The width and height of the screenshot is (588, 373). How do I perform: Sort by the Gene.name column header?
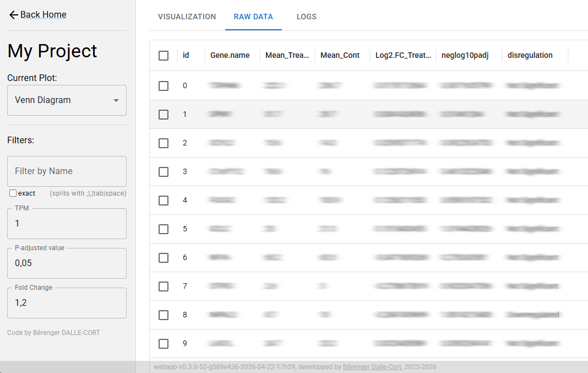pyautogui.click(x=230, y=56)
